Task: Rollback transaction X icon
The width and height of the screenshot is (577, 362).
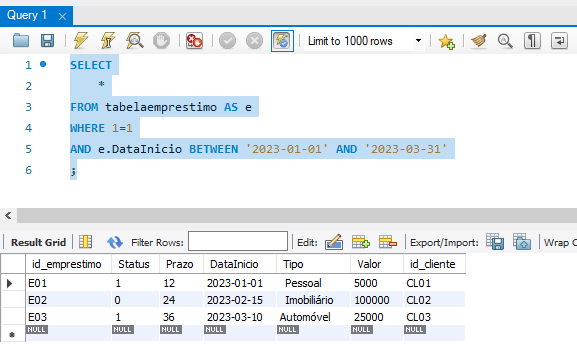Action: click(254, 40)
